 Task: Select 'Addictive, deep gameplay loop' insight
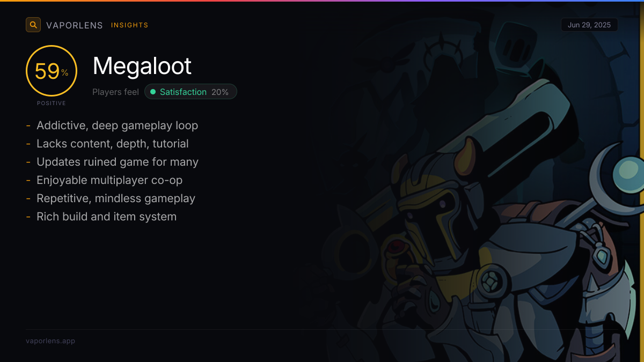118,125
